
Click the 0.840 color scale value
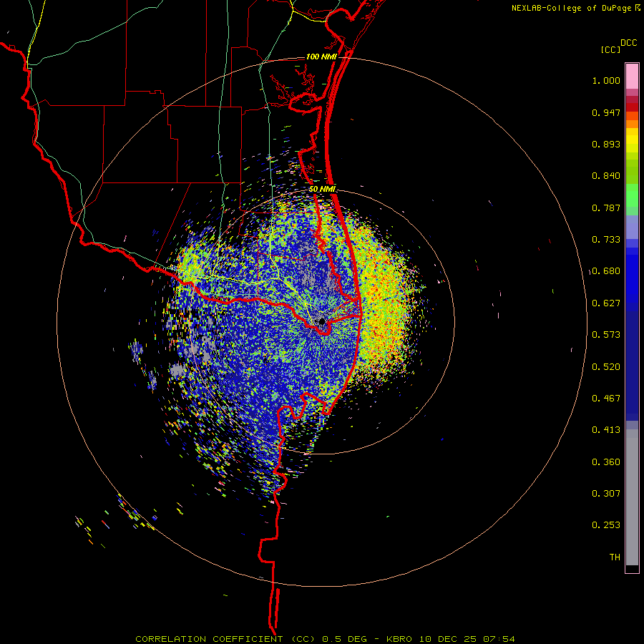coord(606,176)
